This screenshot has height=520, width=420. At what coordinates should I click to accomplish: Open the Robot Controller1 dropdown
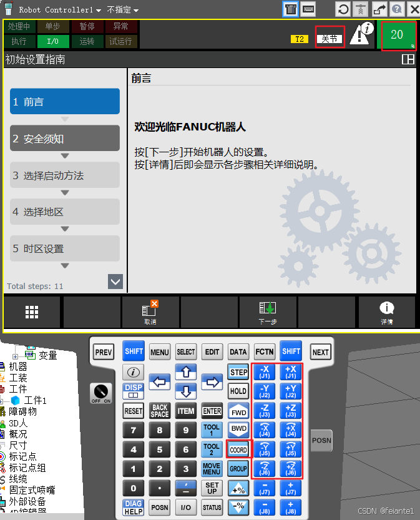60,10
